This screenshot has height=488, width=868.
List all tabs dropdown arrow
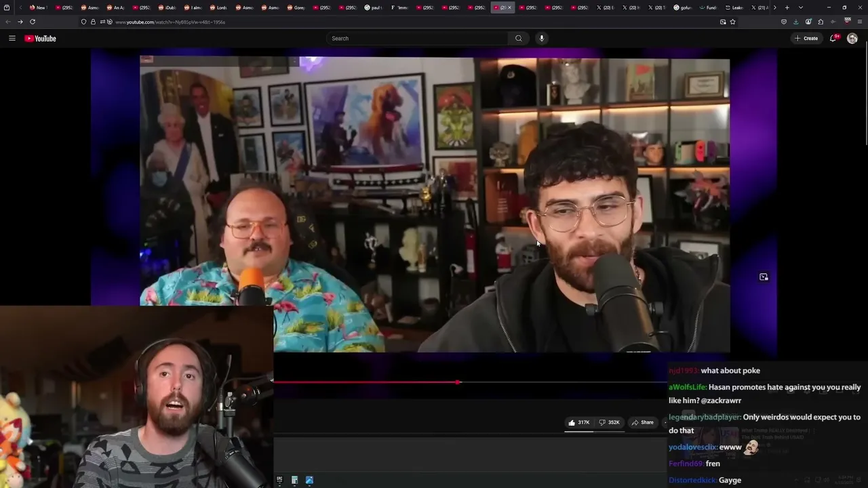point(801,7)
